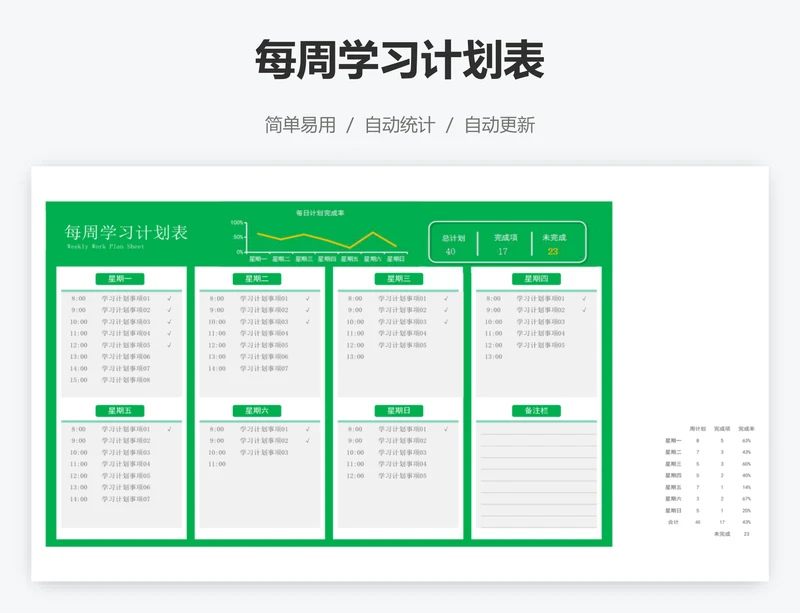Click the 星期二 green header label
The height and width of the screenshot is (613, 800).
coord(257,279)
